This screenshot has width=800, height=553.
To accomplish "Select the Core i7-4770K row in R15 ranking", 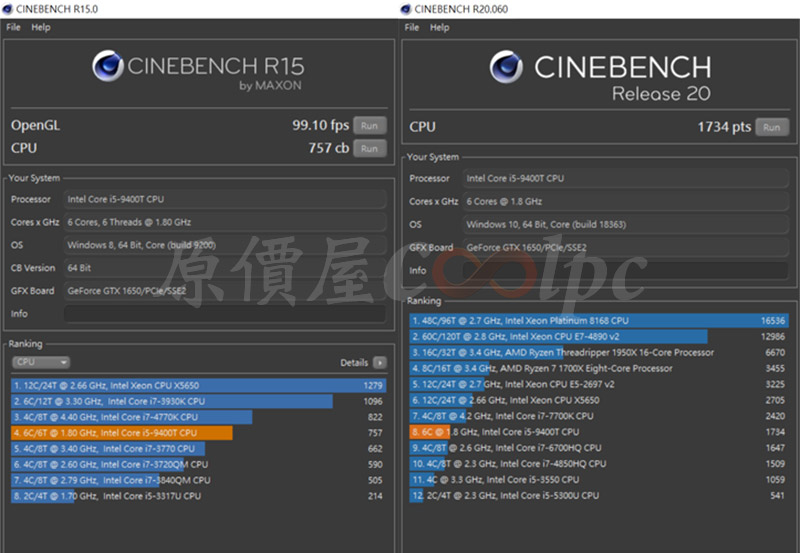I will 198,417.
